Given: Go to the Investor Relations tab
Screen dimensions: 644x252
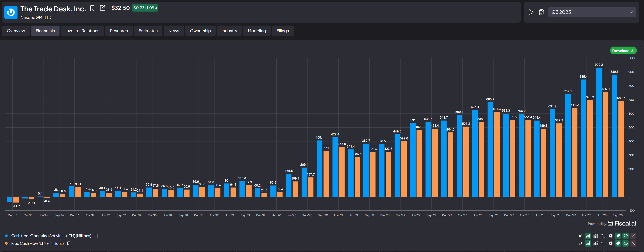Looking at the screenshot, I should [x=82, y=31].
